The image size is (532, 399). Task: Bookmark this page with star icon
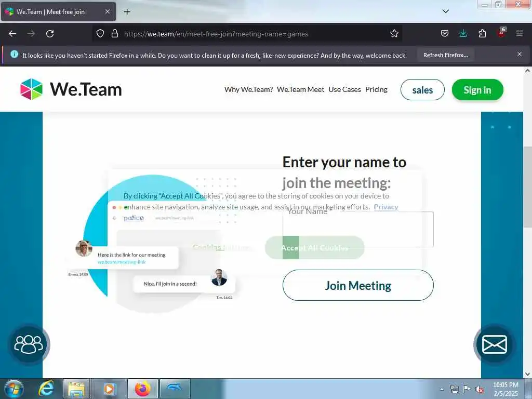(394, 34)
